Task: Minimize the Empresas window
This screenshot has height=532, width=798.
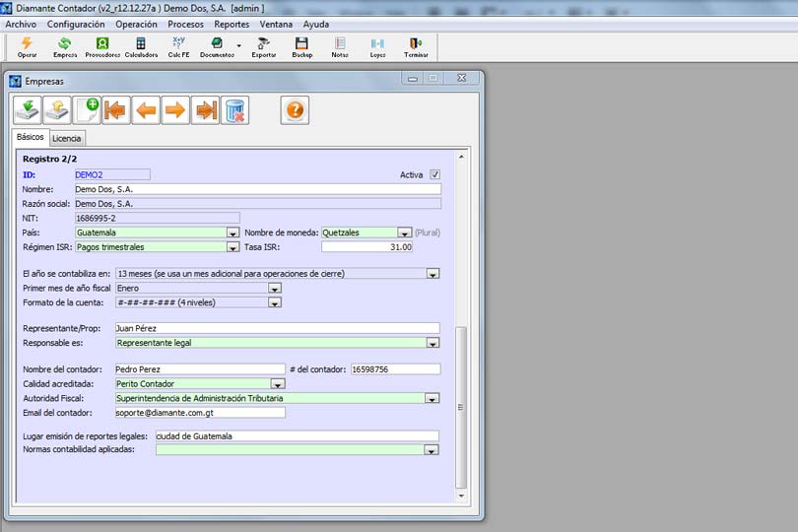Action: point(413,79)
